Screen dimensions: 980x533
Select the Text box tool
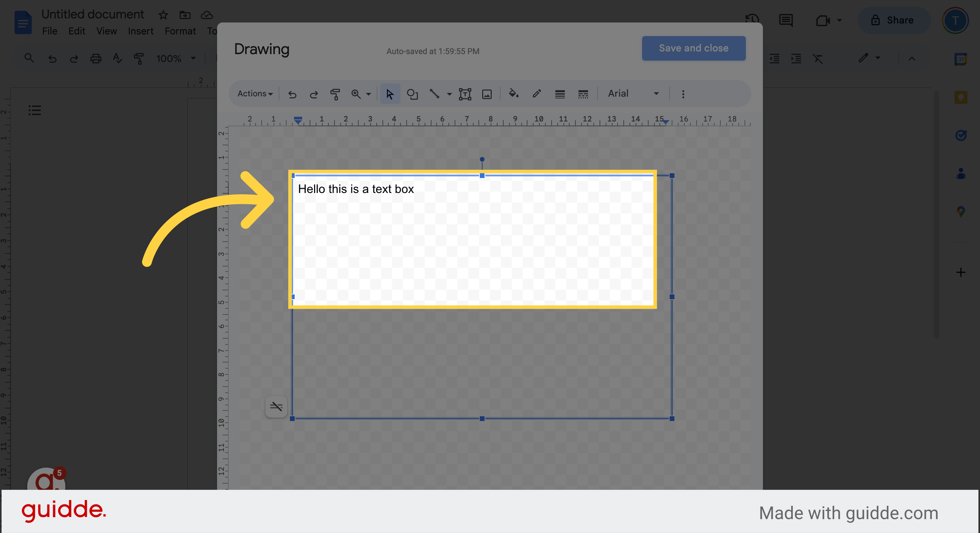465,94
